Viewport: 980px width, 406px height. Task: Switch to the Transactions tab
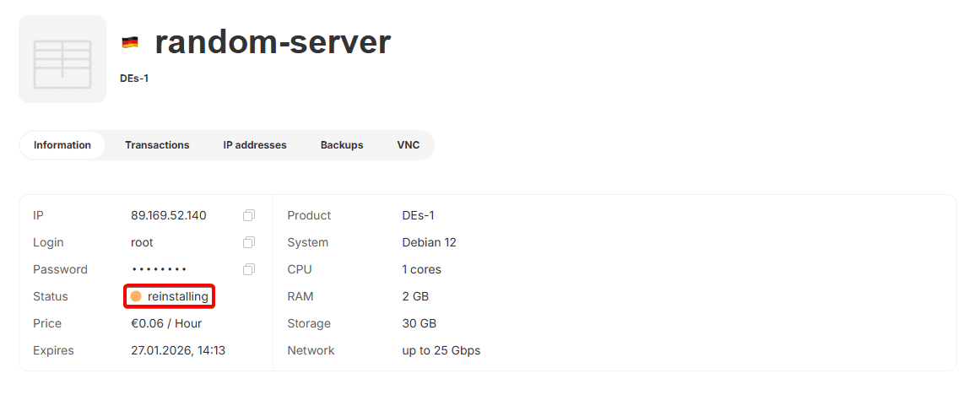click(157, 145)
